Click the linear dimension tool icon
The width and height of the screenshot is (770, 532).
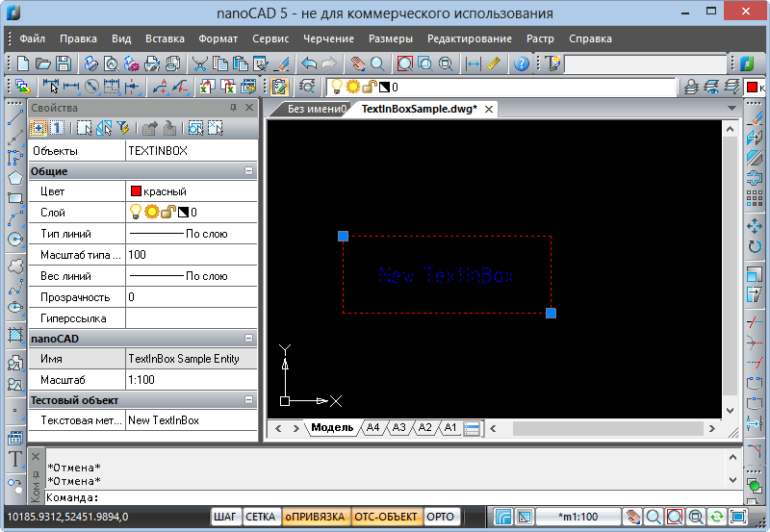71,88
